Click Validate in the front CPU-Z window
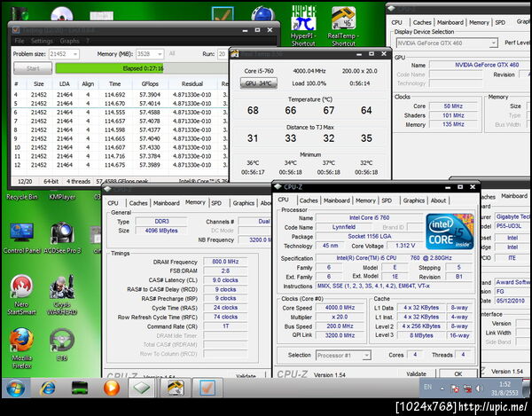This screenshot has width=532, height=416. click(417, 373)
